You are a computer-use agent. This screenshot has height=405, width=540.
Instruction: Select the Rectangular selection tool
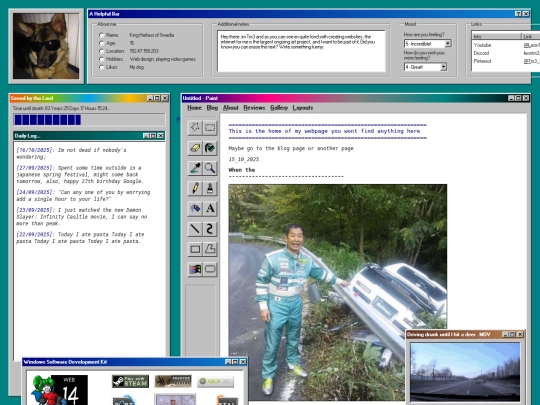tap(210, 128)
